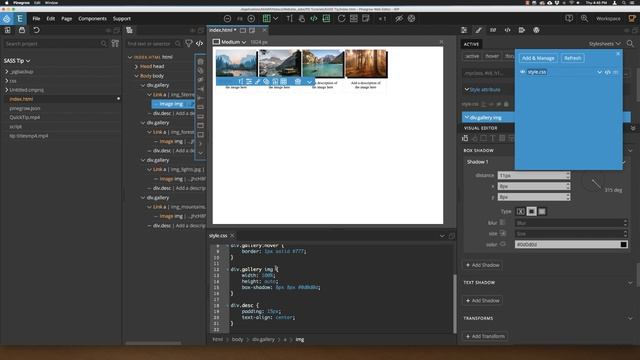The image size is (640, 360).
Task: Open pinegrow.json in project files
Action: (x=25, y=108)
